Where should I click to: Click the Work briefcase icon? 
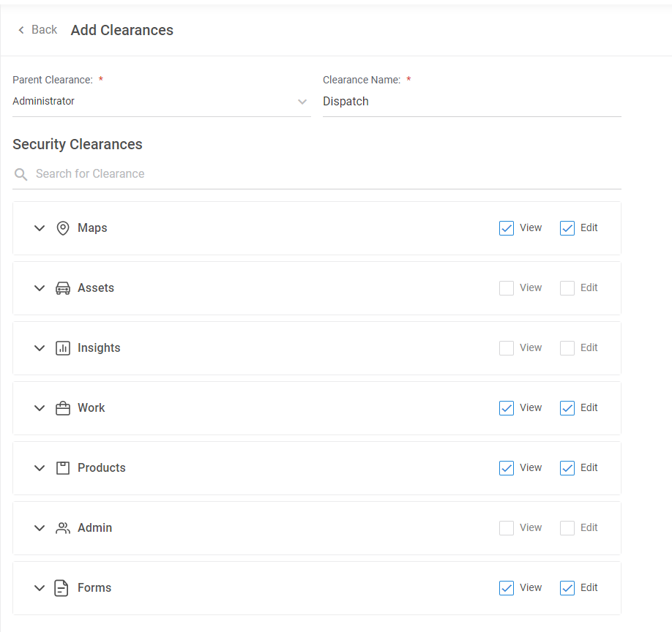63,408
